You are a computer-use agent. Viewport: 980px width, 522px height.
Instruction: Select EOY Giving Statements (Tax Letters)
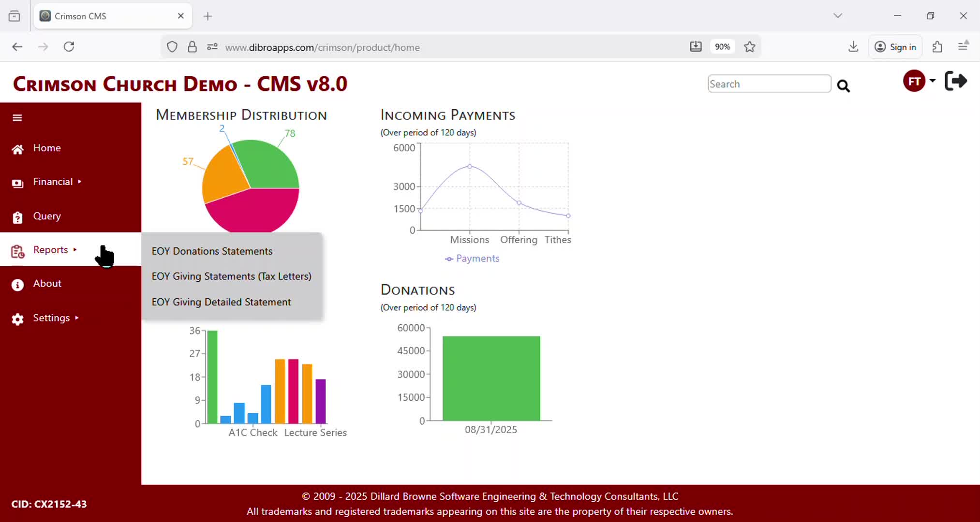coord(231,276)
